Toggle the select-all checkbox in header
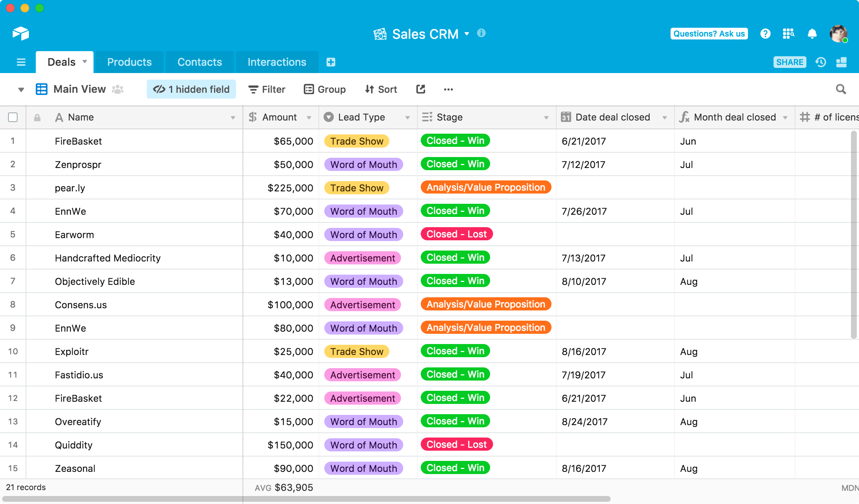 point(13,117)
